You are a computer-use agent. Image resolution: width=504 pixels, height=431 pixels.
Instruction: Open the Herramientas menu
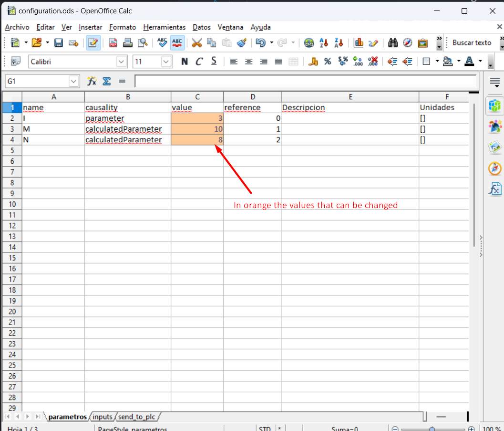[164, 27]
